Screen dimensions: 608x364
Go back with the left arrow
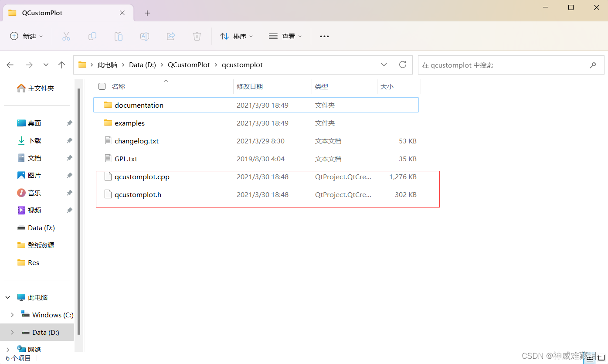coord(10,65)
